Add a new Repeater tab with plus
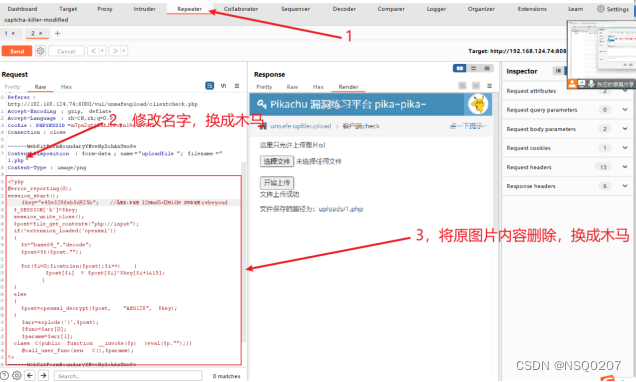 pos(58,33)
